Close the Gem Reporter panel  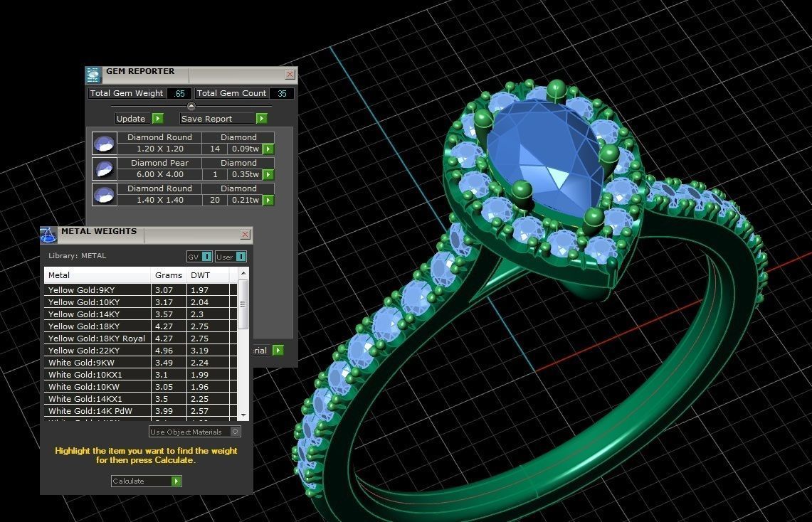coord(290,75)
